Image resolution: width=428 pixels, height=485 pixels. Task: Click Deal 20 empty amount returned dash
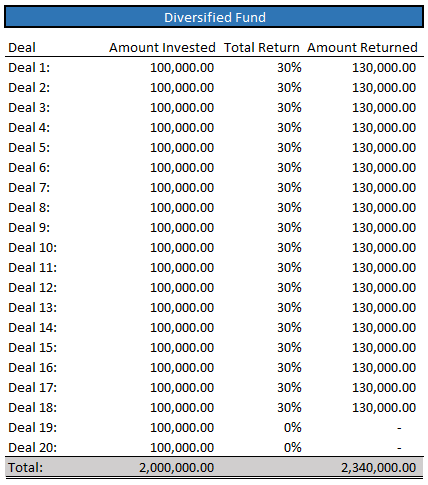click(399, 448)
